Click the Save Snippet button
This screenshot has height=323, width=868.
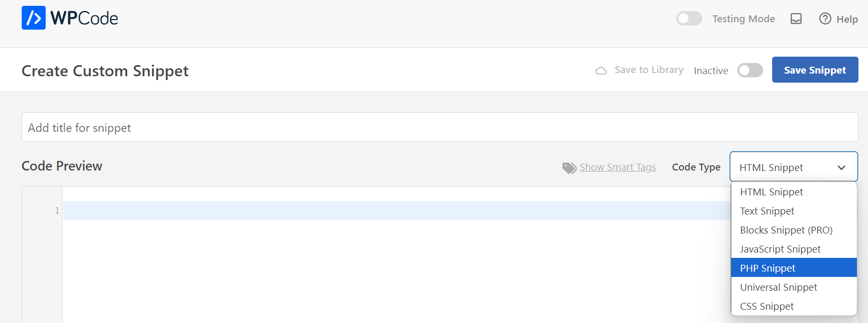(x=815, y=70)
